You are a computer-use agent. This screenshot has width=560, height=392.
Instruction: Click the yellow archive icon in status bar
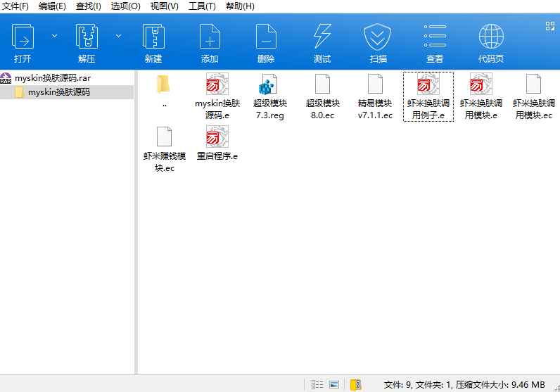pyautogui.click(x=356, y=384)
